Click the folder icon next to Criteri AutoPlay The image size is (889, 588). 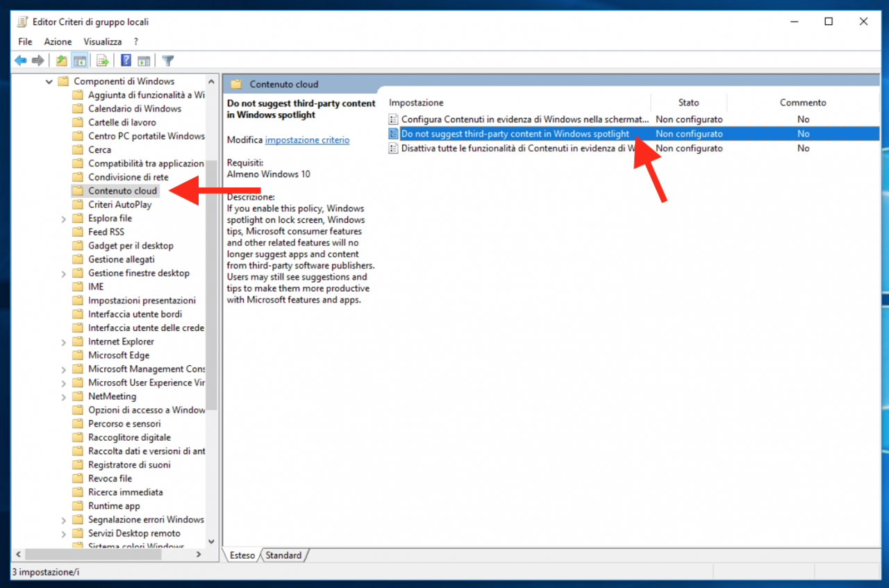pyautogui.click(x=78, y=205)
